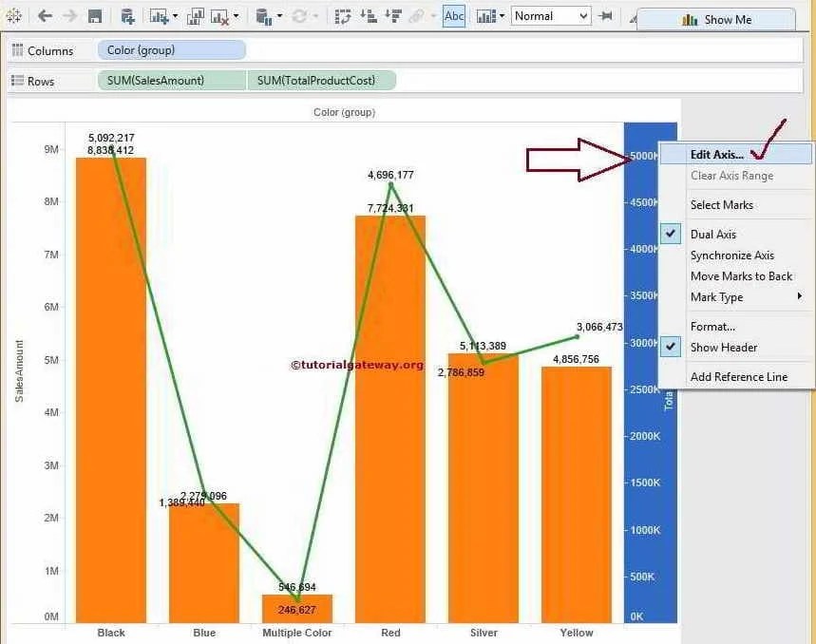The image size is (816, 644).
Task: Click the Silver category label
Action: coord(484,633)
